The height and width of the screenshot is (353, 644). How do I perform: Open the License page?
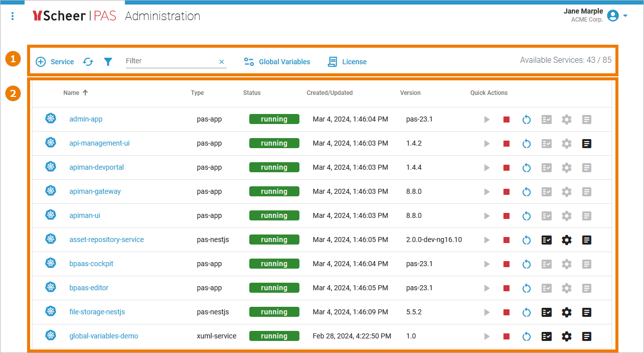pos(347,61)
